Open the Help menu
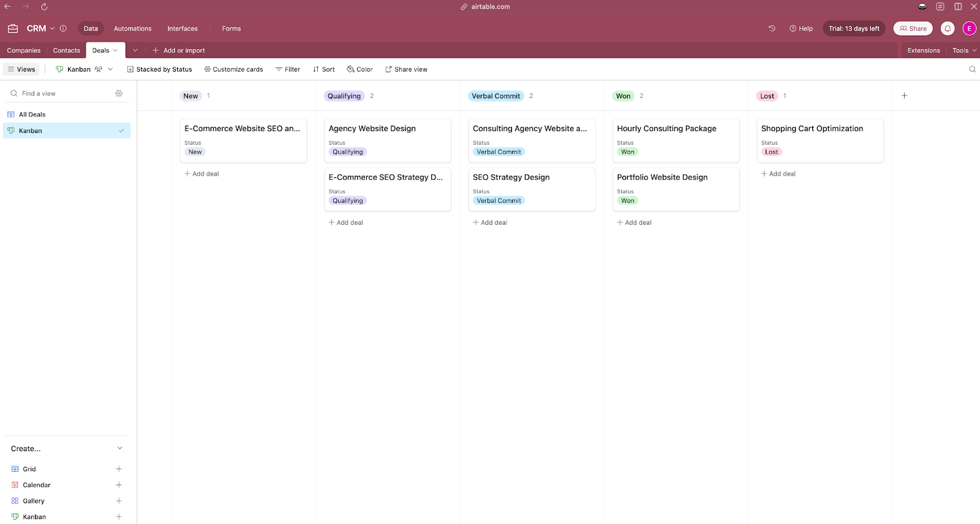Viewport: 980px width, 524px height. coord(801,28)
